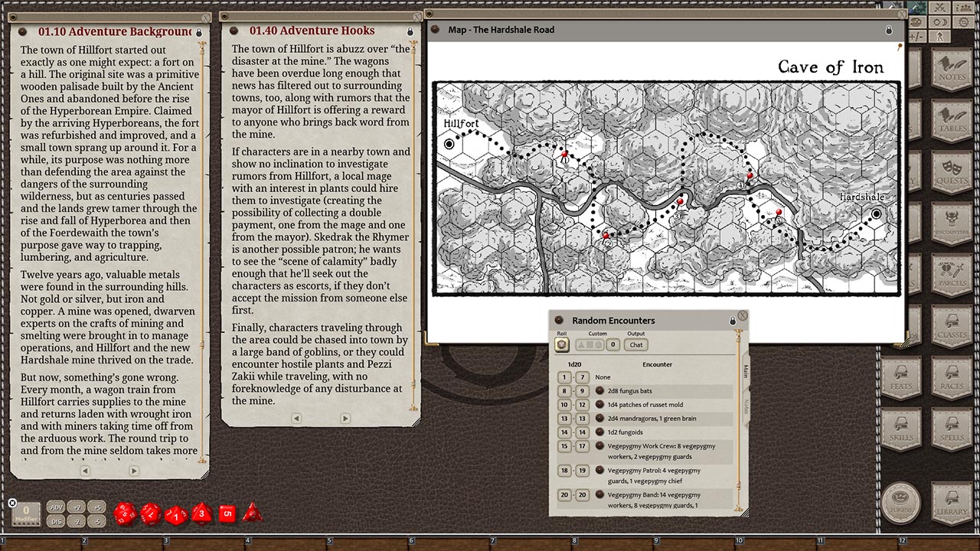Viewport: 980px width, 551px height.
Task: Switch to the Notes tab on Random Encounters
Action: [746, 405]
